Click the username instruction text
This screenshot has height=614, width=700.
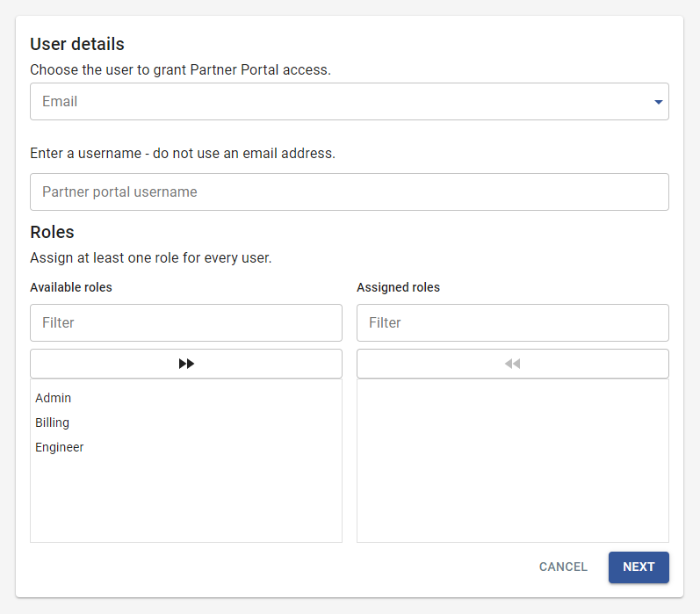pyautogui.click(x=183, y=153)
